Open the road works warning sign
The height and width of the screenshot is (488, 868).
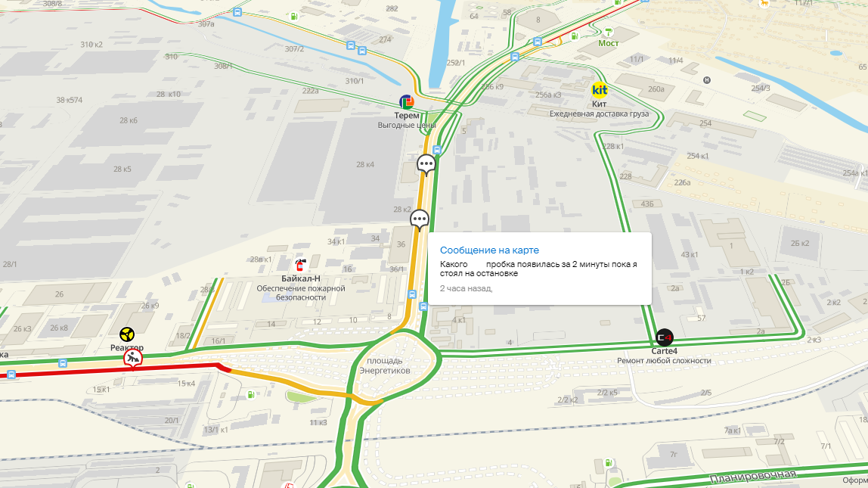pyautogui.click(x=132, y=359)
